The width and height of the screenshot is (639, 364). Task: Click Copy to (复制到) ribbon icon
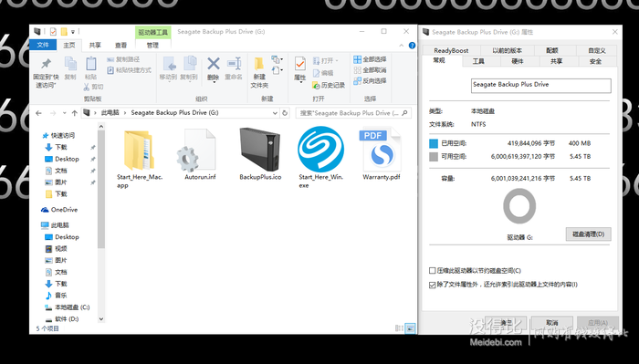click(x=190, y=64)
